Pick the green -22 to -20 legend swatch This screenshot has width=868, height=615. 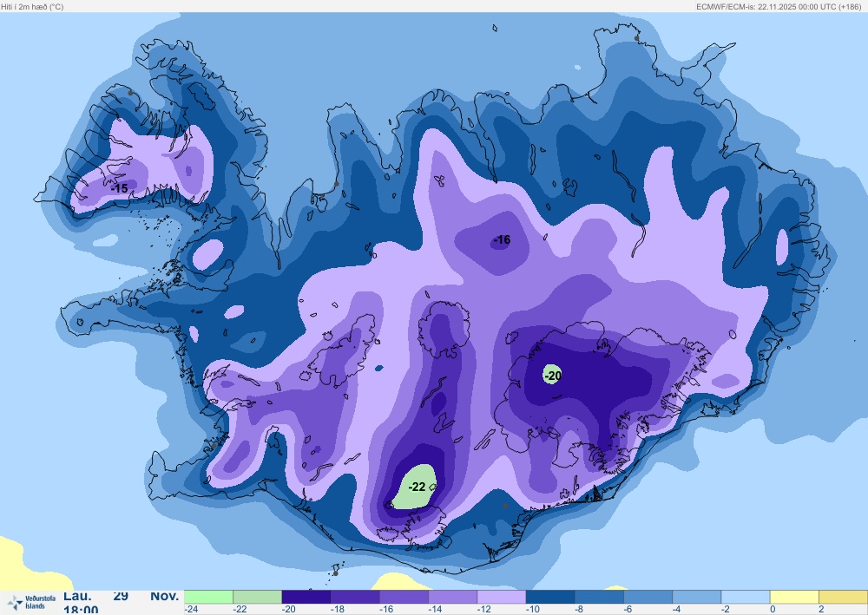pos(258,597)
